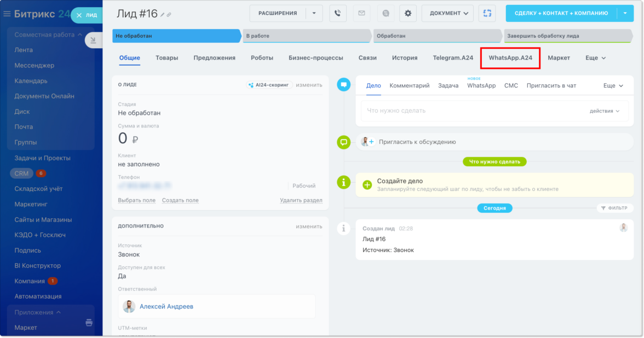Set lead stage to В работе
Viewport: 644px width, 338px height.
tap(307, 36)
